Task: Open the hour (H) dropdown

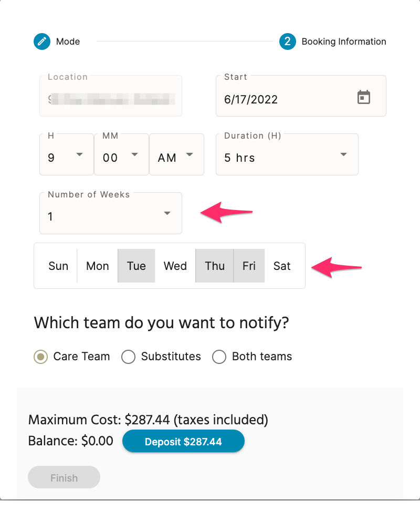Action: tap(67, 155)
